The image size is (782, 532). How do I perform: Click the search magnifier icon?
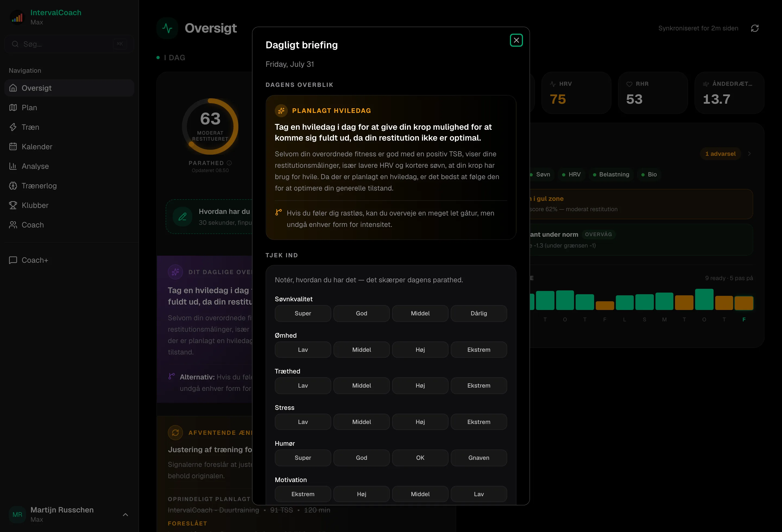(15, 44)
